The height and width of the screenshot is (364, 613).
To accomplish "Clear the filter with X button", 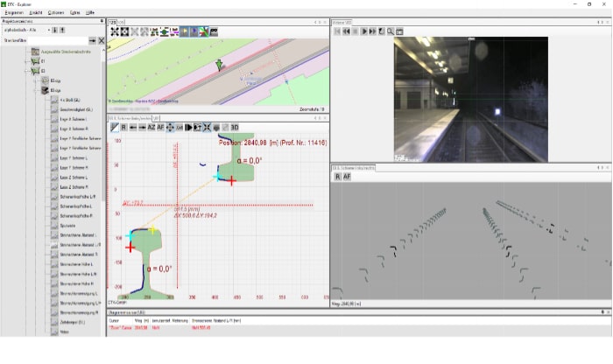I will (x=101, y=40).
